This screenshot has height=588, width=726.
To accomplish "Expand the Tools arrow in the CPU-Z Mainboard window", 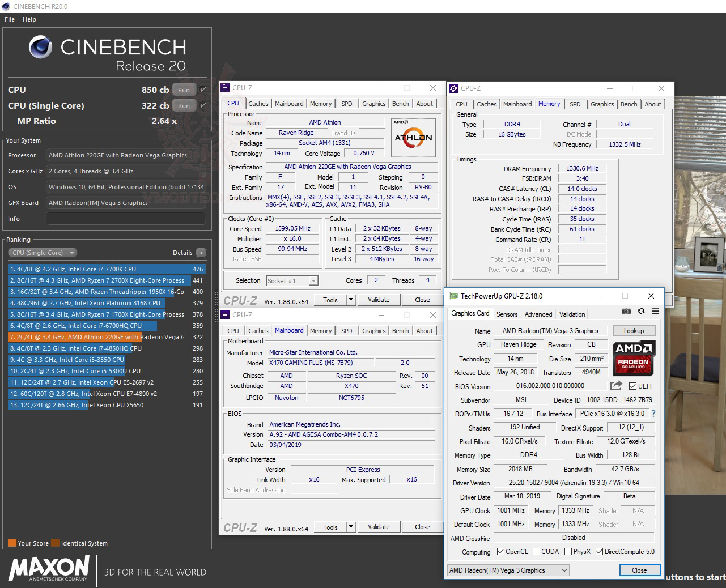I will tap(351, 527).
